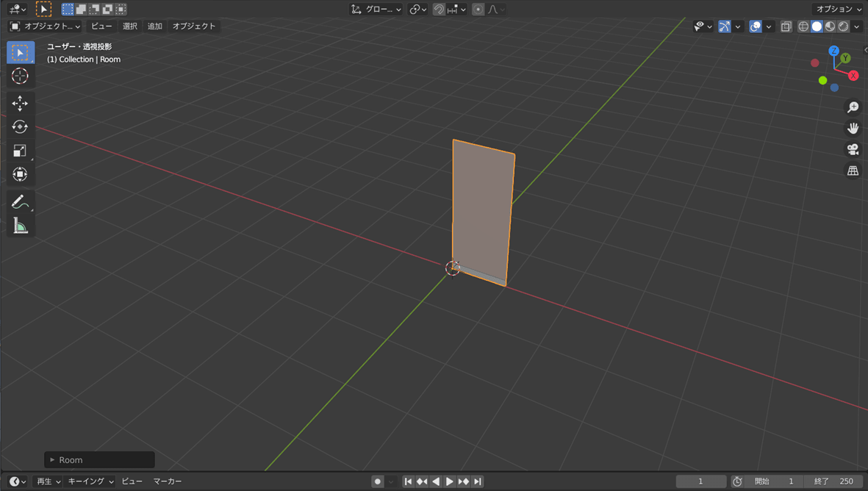Toggle X-ray mode

786,26
